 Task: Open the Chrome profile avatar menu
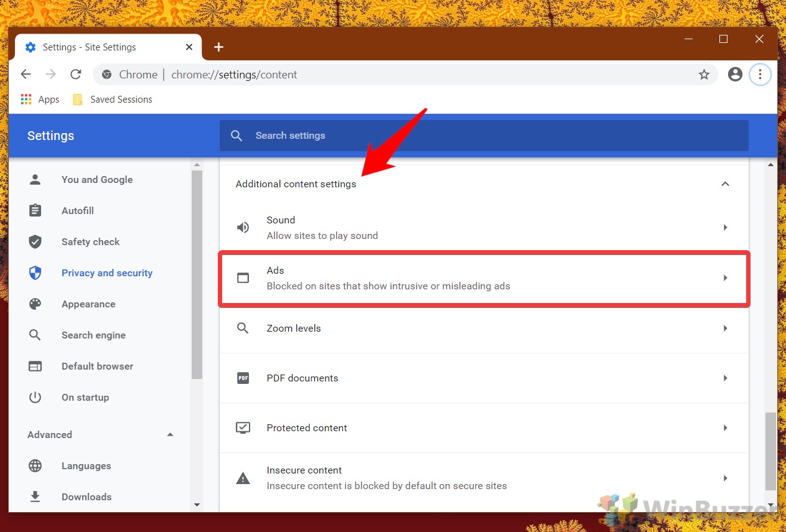pos(735,75)
